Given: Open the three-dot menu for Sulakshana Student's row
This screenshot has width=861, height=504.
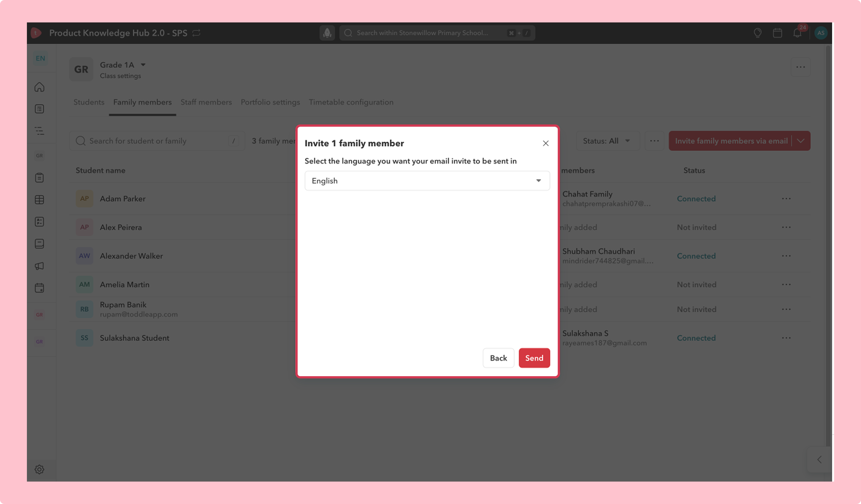Looking at the screenshot, I should tap(786, 338).
